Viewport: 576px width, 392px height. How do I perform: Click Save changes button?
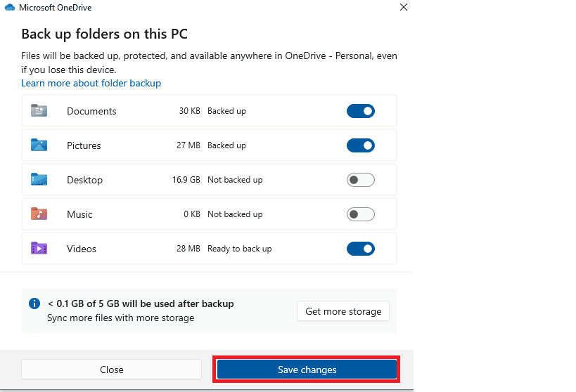pyautogui.click(x=307, y=370)
